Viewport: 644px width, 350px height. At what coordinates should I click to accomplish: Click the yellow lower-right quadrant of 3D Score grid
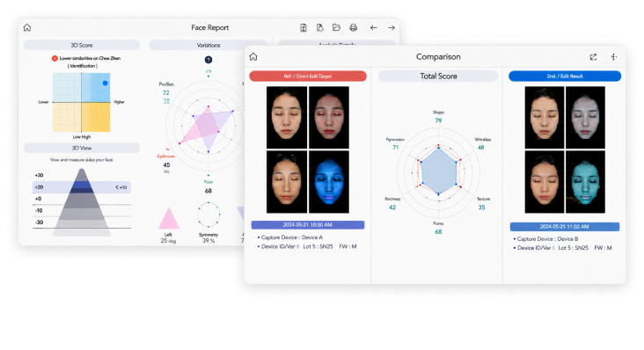(96, 117)
